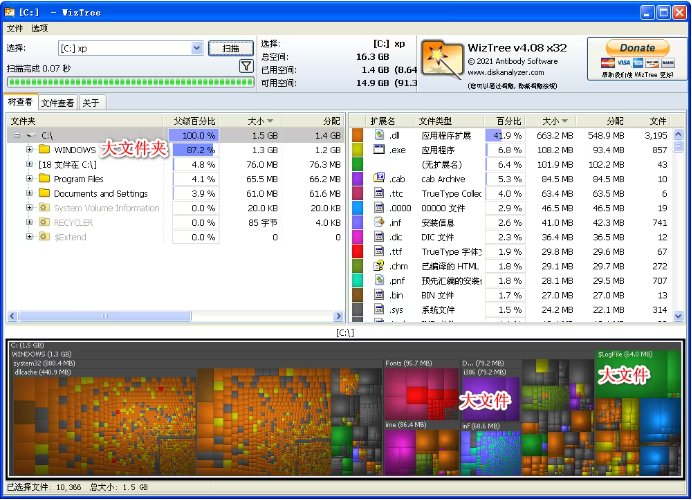Open www.diskanalyzer.com link
The width and height of the screenshot is (692, 500).
(506, 72)
